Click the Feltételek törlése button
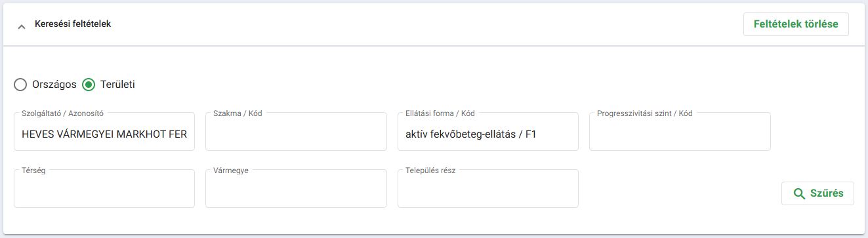The image size is (868, 238). pos(796,24)
